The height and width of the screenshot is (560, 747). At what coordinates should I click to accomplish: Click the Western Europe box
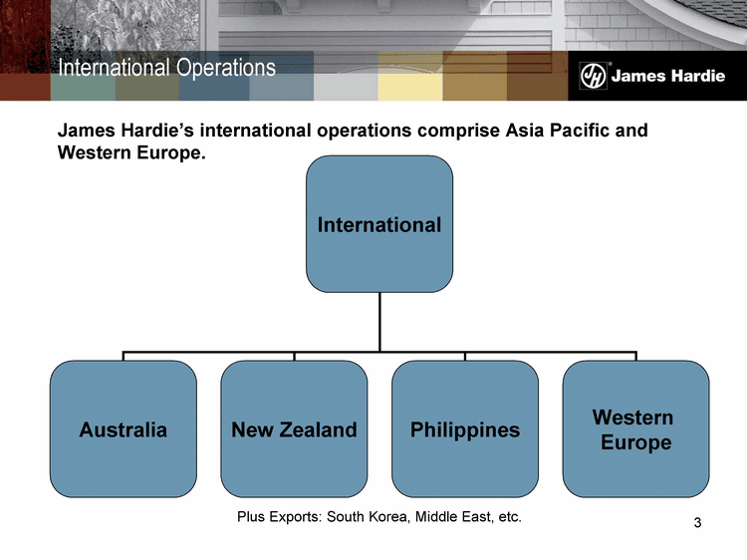[636, 428]
